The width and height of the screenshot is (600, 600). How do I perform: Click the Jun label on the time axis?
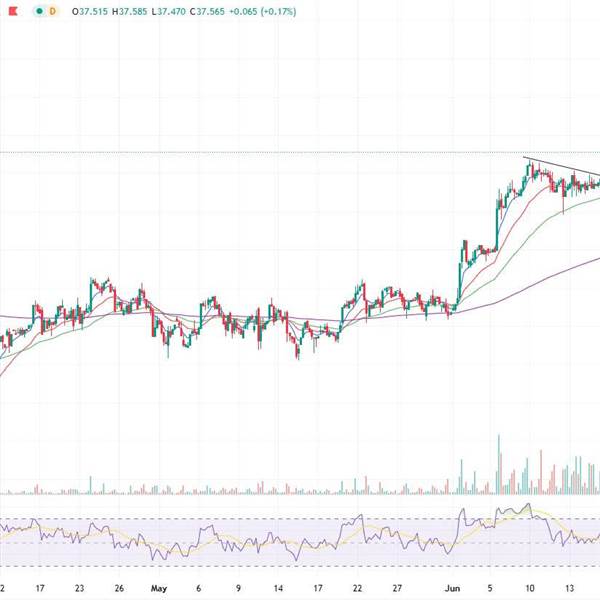[452, 588]
